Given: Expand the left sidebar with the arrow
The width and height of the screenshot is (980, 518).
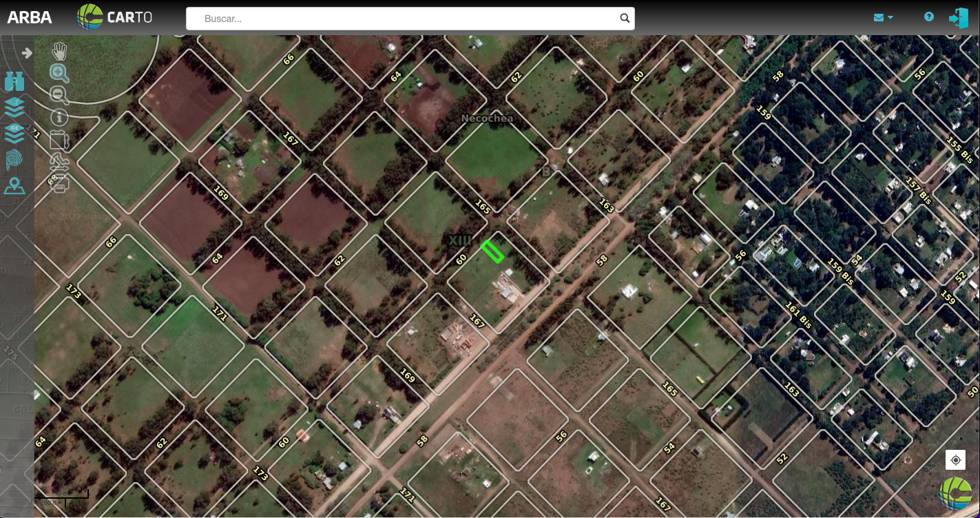Looking at the screenshot, I should pos(27,53).
